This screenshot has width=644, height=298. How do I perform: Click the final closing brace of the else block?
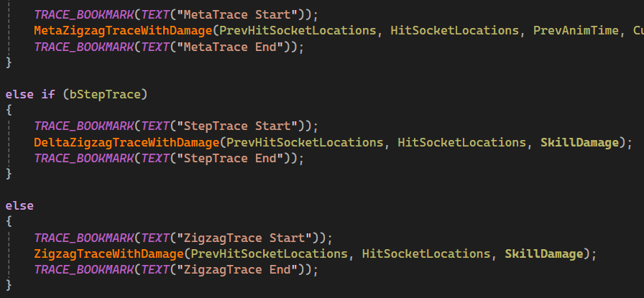[9, 285]
